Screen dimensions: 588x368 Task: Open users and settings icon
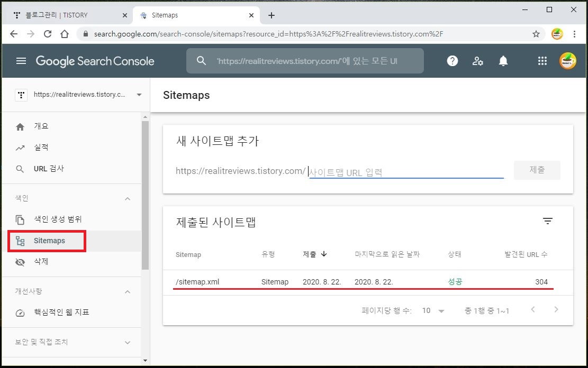(x=477, y=61)
